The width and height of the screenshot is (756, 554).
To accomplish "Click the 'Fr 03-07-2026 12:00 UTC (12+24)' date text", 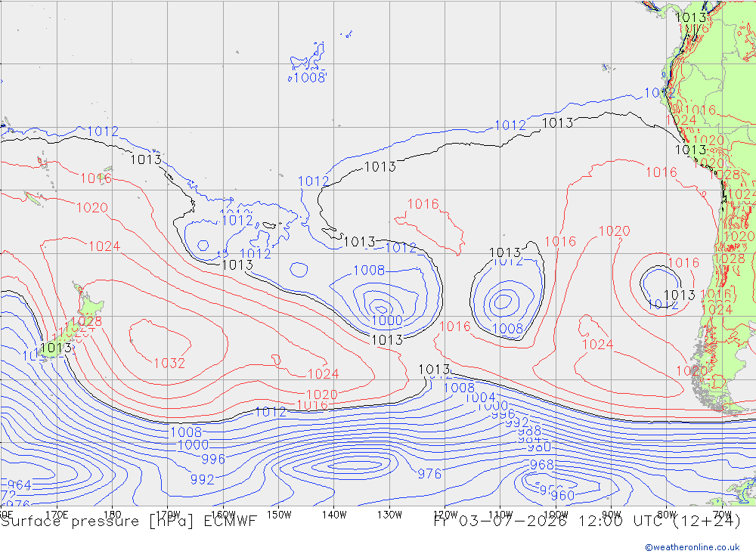I will [587, 522].
